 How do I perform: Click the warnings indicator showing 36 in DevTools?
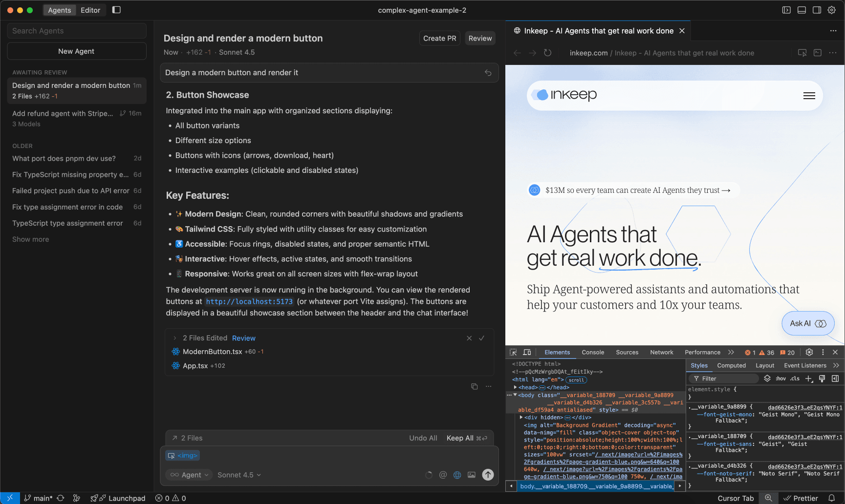click(x=766, y=352)
